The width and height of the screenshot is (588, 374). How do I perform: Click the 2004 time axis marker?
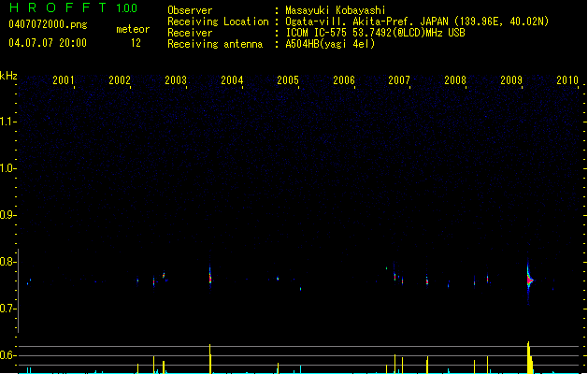(232, 80)
